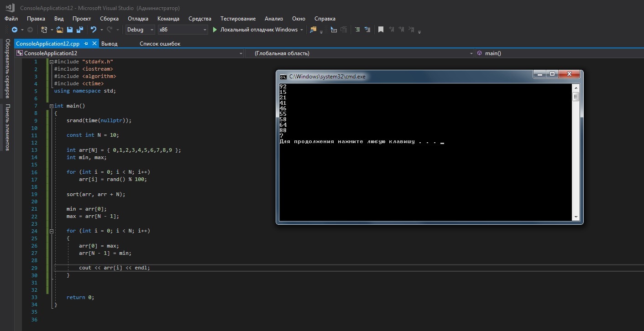Collapse the for loop block at line 24
This screenshot has width=644, height=331.
click(52, 231)
